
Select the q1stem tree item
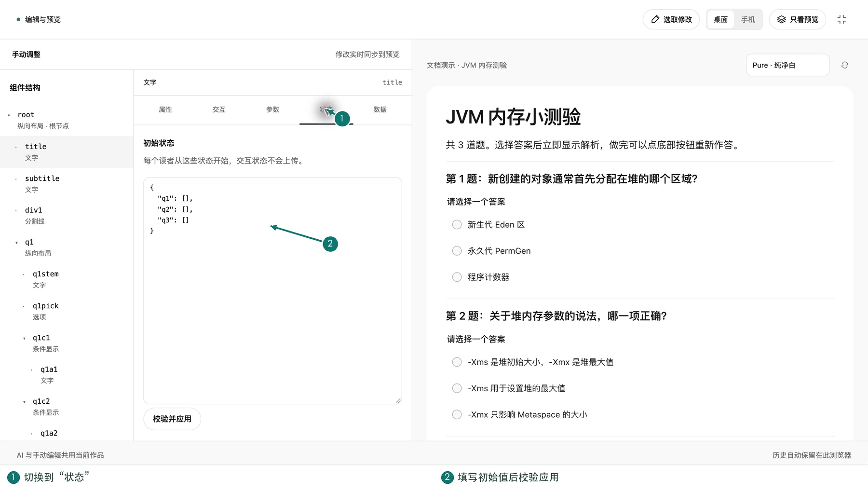click(67, 279)
